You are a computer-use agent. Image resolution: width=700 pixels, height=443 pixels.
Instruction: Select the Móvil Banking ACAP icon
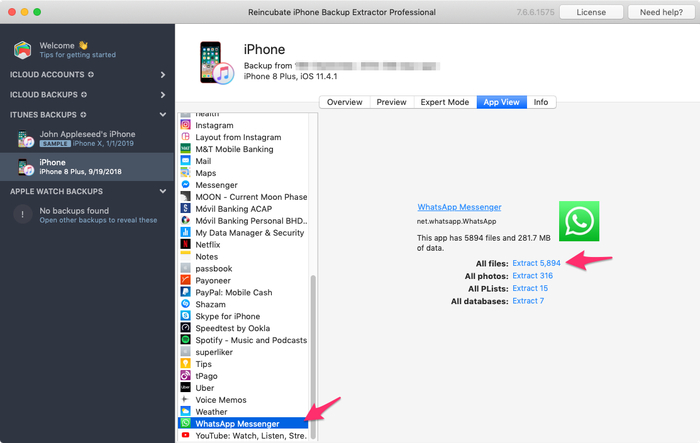click(x=185, y=209)
